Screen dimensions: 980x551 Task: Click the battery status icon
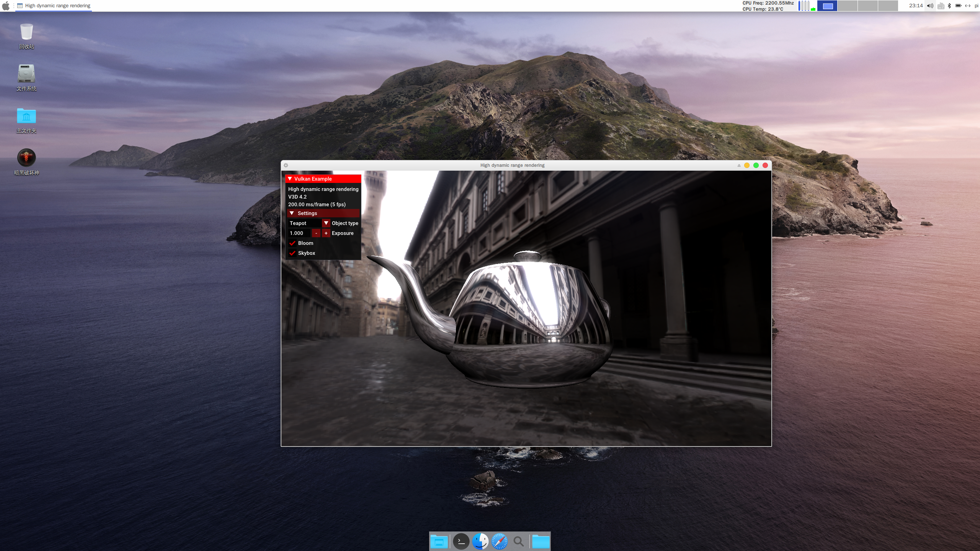[959, 6]
